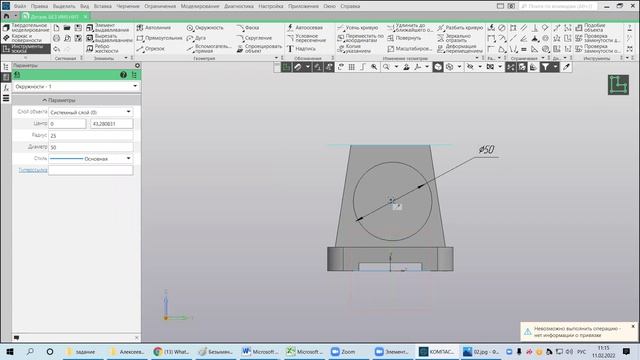Select the Прямоугольник rectangle tool
The image size is (640, 360).
(159, 38)
